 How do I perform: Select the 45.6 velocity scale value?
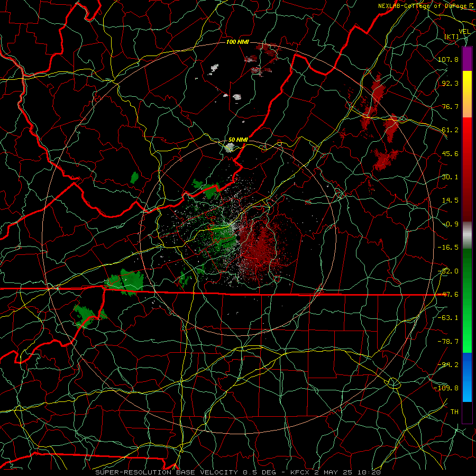[450, 153]
